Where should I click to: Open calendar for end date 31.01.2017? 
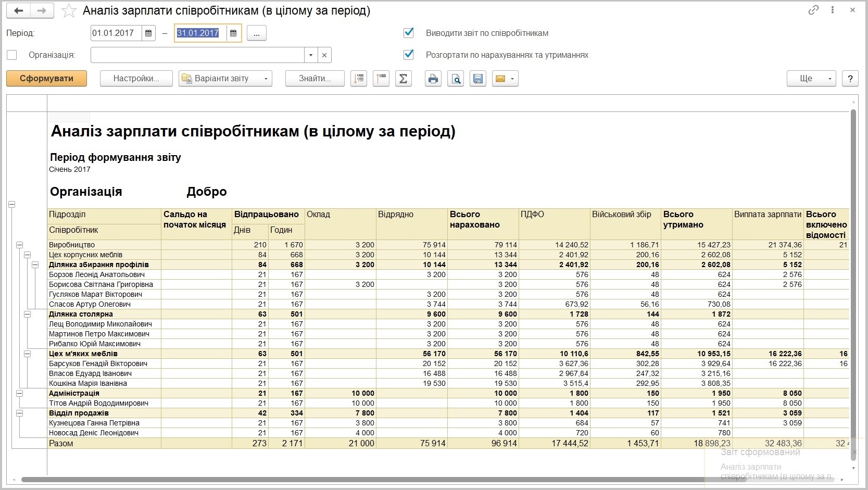tap(233, 33)
